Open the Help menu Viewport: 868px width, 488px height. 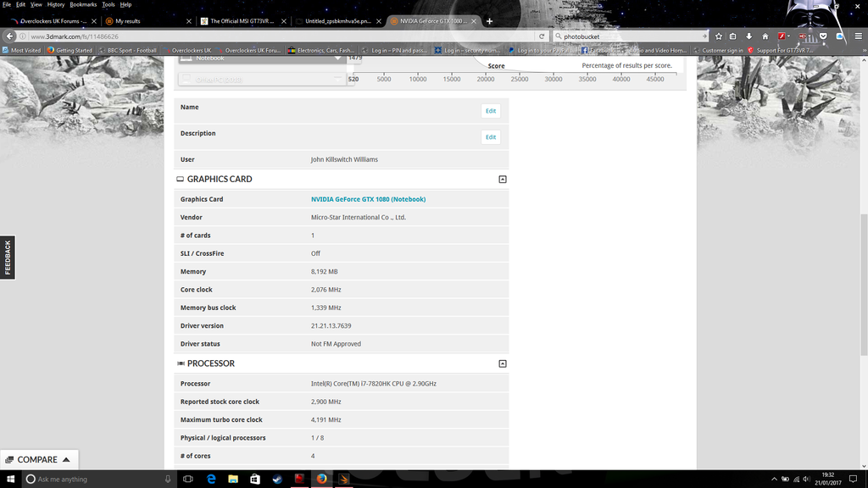pos(125,4)
